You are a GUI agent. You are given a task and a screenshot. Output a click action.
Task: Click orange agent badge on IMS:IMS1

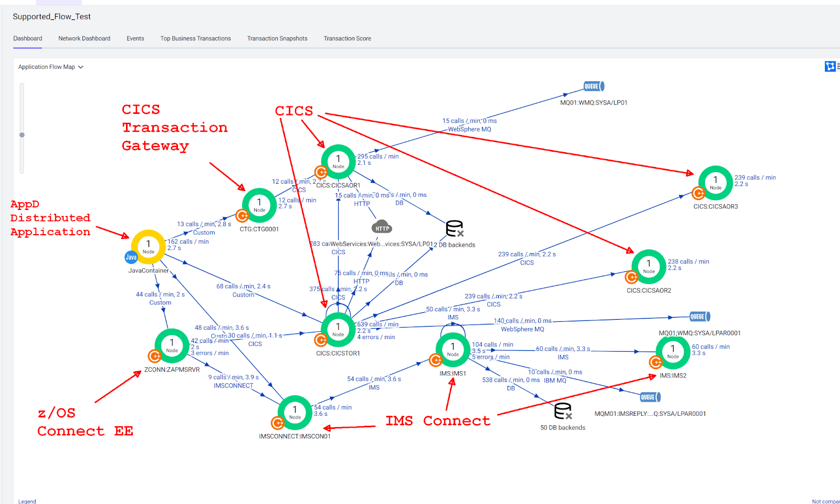pyautogui.click(x=436, y=360)
